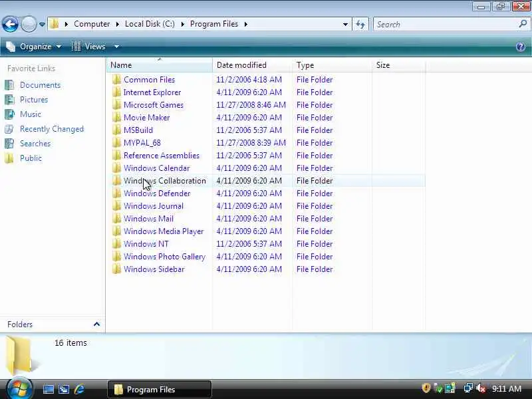Select the Windows Calendar folder icon

(117, 168)
